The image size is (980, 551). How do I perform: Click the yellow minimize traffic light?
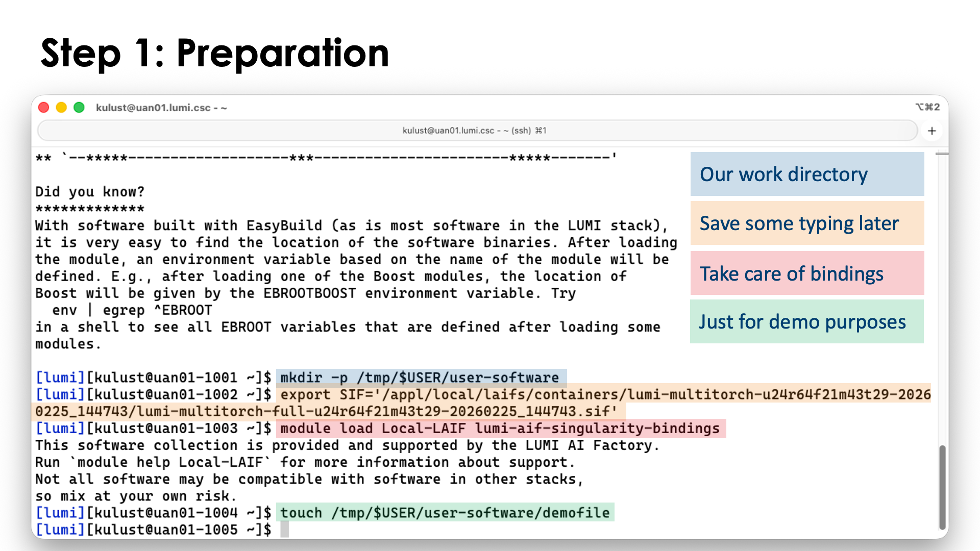tap(62, 107)
